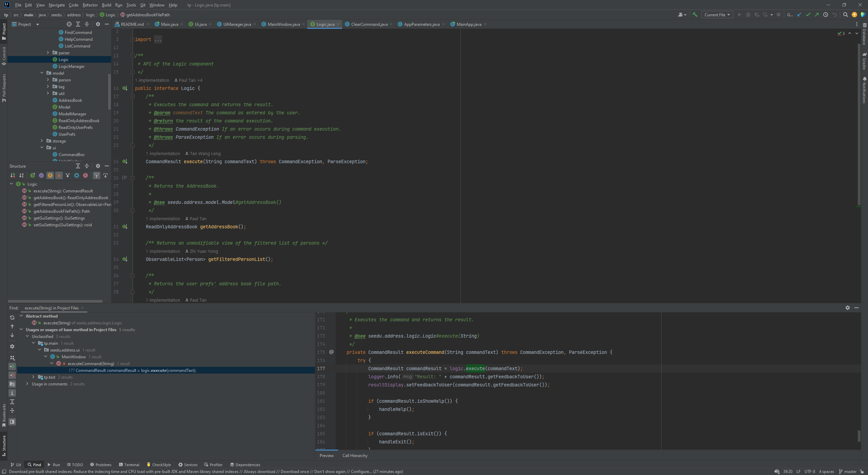The height and width of the screenshot is (475, 868).
Task: Toggle fields display in Structure panel
Action: [x=50, y=175]
